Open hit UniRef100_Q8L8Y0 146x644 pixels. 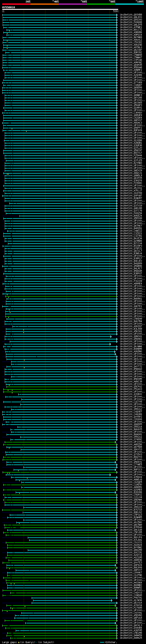click(x=131, y=17)
